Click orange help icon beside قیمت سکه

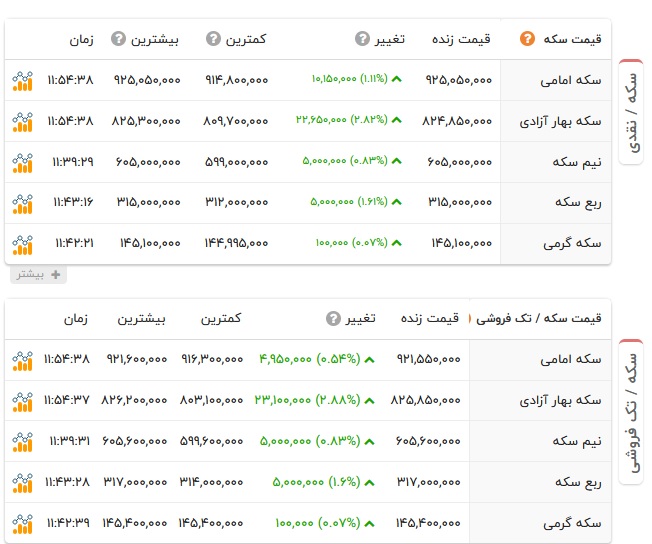point(527,39)
